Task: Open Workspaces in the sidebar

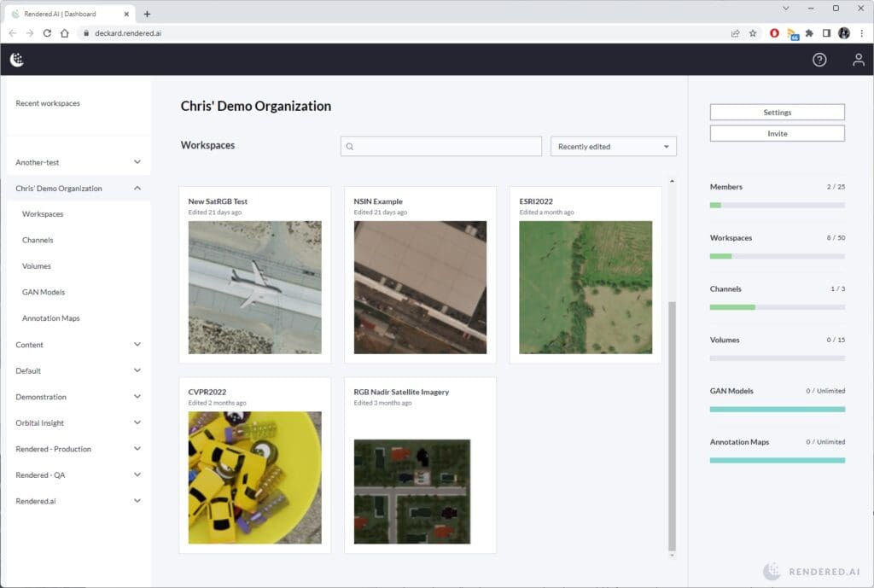Action: pyautogui.click(x=43, y=214)
